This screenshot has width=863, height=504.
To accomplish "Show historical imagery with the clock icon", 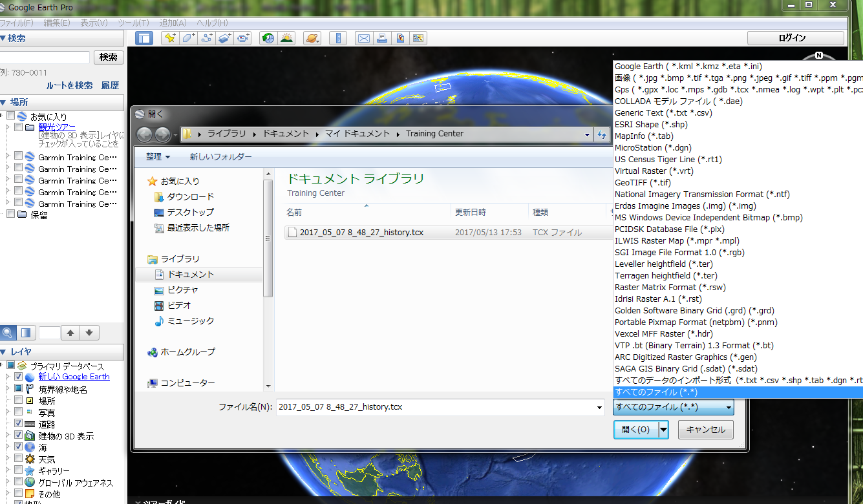I will [268, 38].
